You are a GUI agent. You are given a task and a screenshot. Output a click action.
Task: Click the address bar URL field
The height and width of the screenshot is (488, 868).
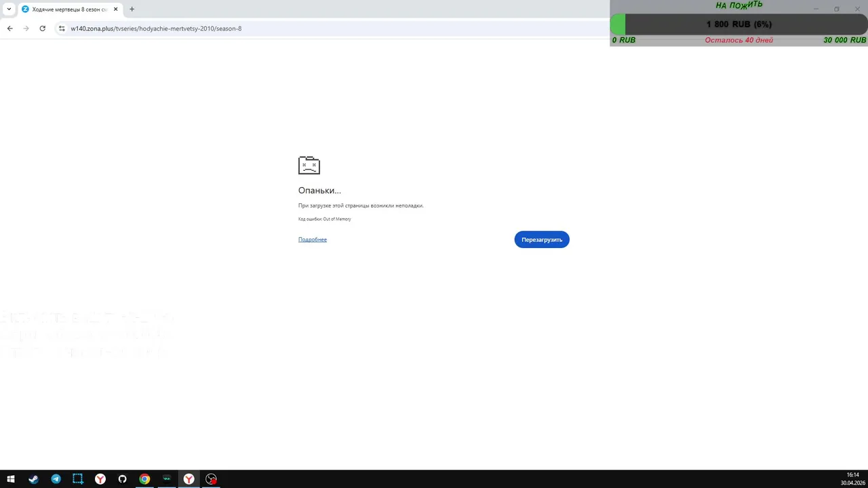point(332,28)
